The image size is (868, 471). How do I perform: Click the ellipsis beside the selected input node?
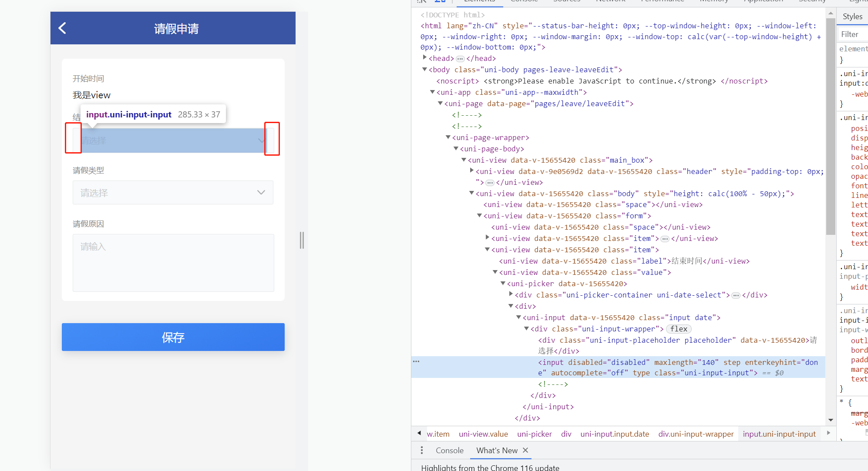click(416, 361)
